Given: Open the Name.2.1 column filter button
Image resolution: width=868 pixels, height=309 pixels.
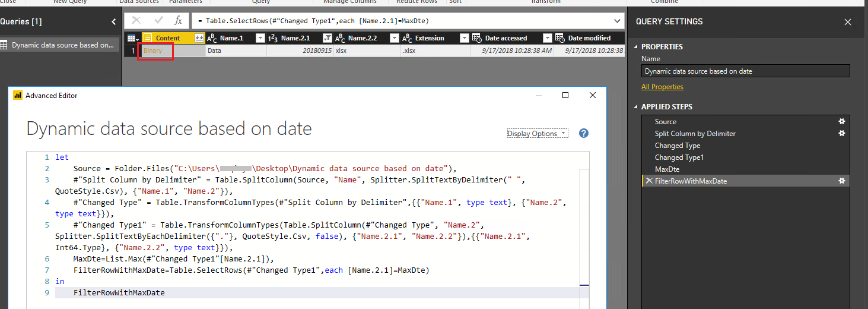Looking at the screenshot, I should (327, 38).
